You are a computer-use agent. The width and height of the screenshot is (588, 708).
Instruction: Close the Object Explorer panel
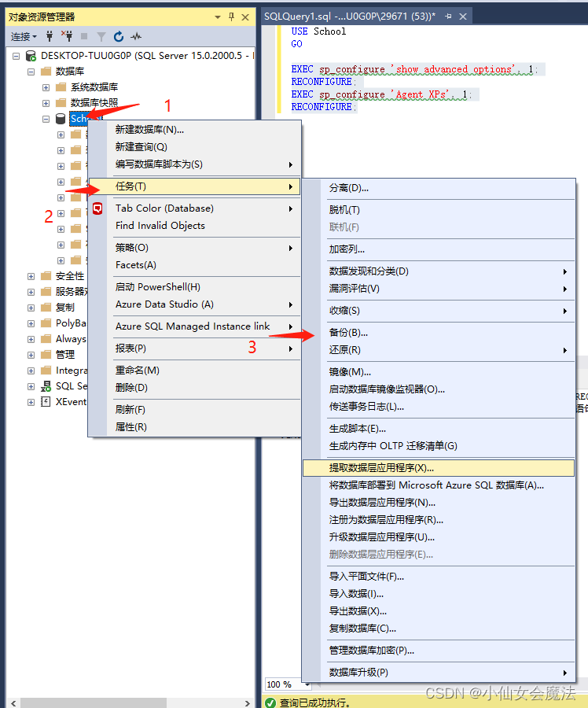pos(245,17)
